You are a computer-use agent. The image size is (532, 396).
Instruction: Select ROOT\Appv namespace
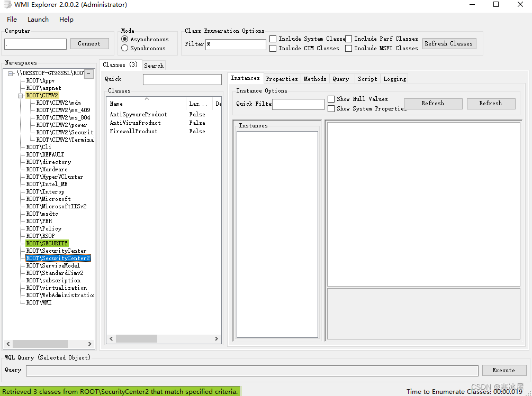(40, 80)
